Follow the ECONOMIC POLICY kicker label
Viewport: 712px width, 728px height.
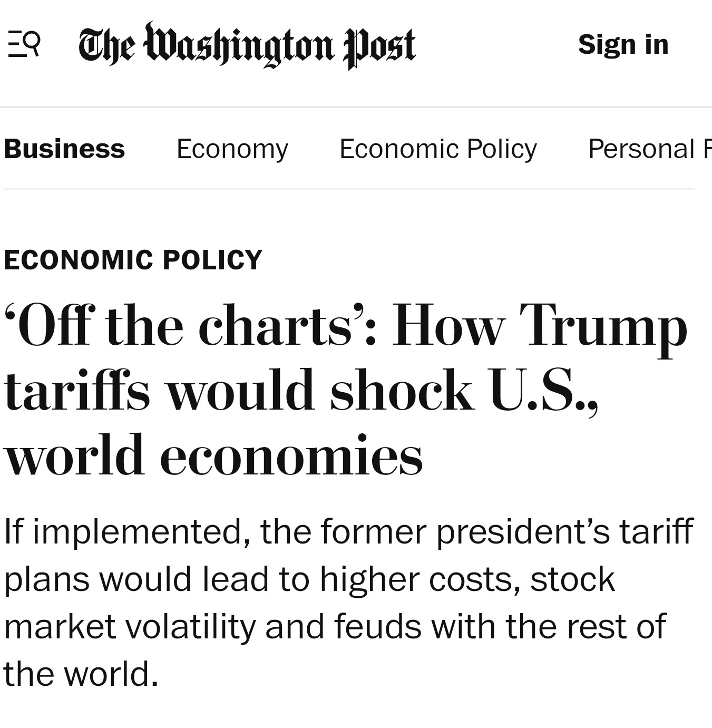133,260
